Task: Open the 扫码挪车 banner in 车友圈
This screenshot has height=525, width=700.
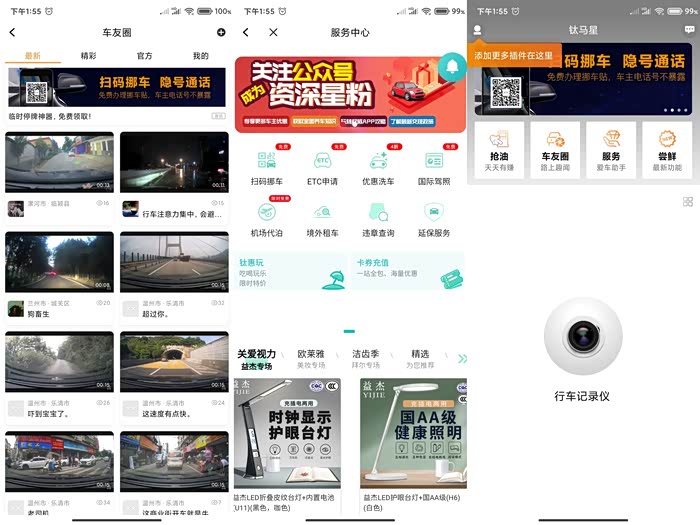Action: 117,87
